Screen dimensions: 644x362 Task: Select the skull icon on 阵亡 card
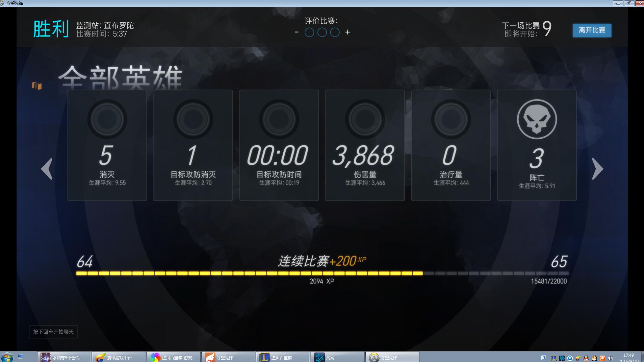click(537, 119)
